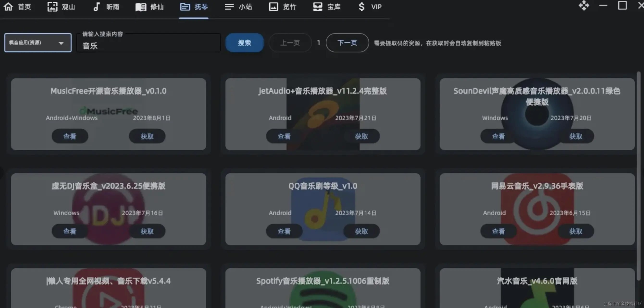Open the 宝库 tab label
644x308 pixels.
[x=334, y=7]
